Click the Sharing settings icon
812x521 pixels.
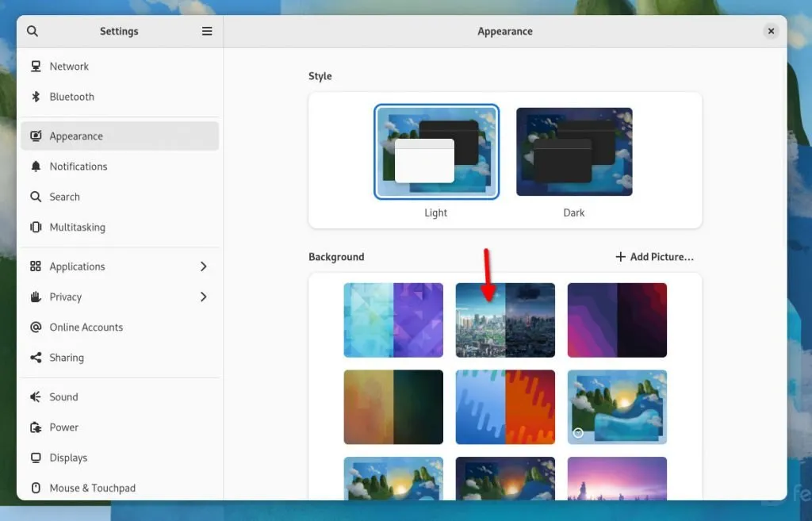pos(36,357)
